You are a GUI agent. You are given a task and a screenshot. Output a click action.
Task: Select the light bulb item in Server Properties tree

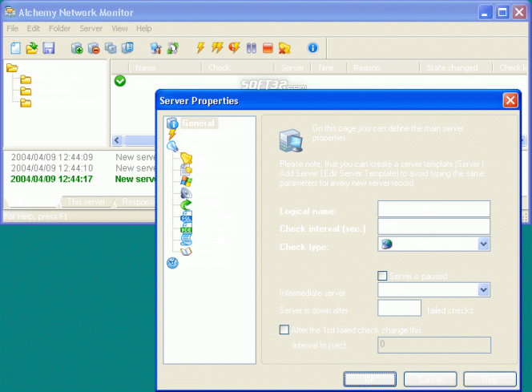point(173,146)
